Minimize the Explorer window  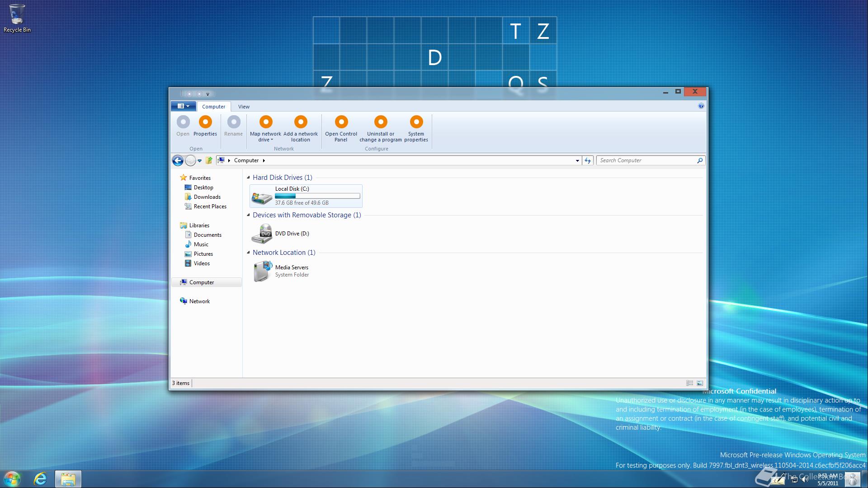pyautogui.click(x=665, y=92)
